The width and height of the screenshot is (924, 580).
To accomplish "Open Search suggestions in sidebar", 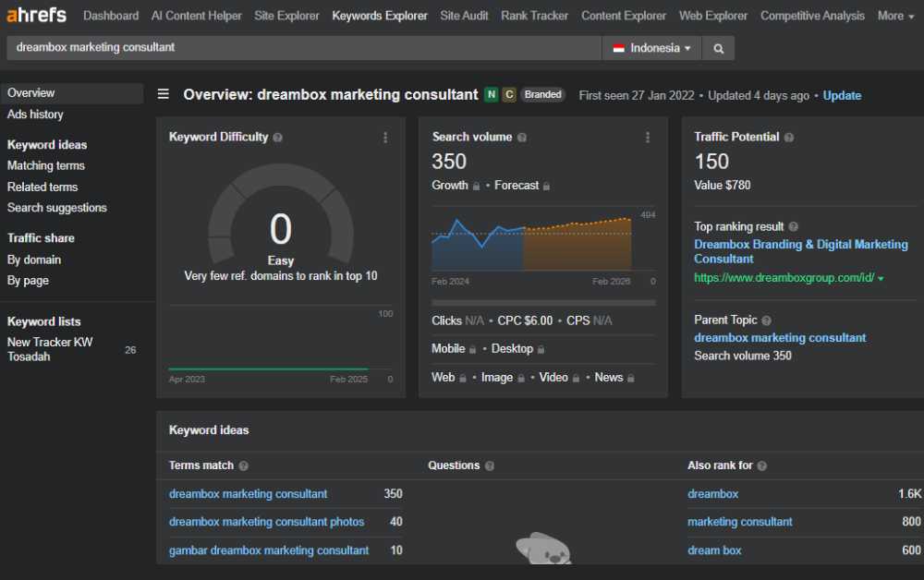I will click(x=56, y=208).
